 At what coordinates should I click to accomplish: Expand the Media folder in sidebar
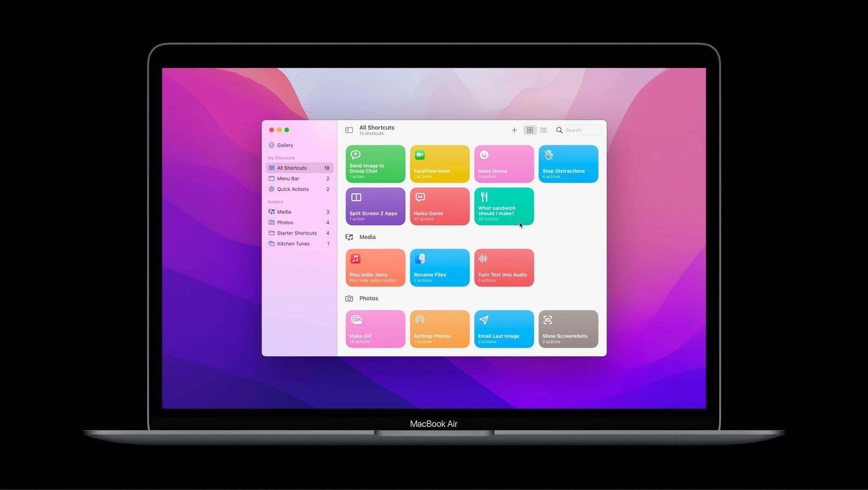click(x=283, y=211)
